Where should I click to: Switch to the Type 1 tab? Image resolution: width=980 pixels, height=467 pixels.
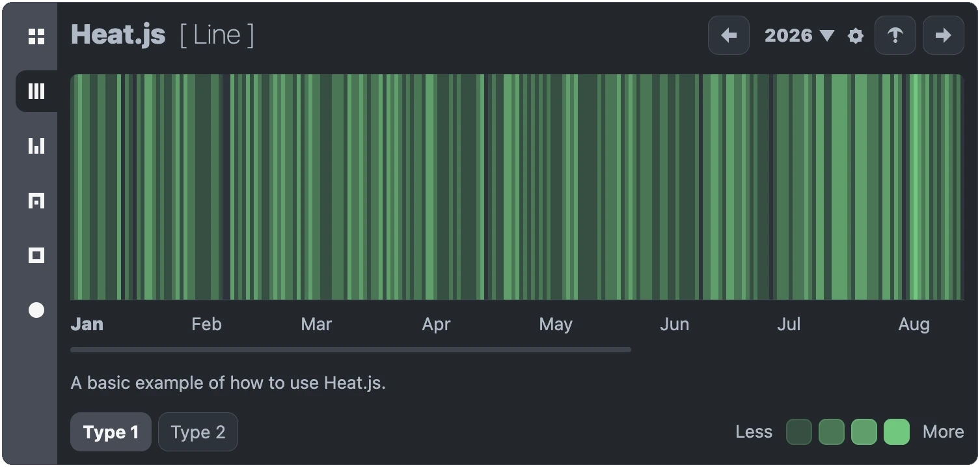[111, 432]
